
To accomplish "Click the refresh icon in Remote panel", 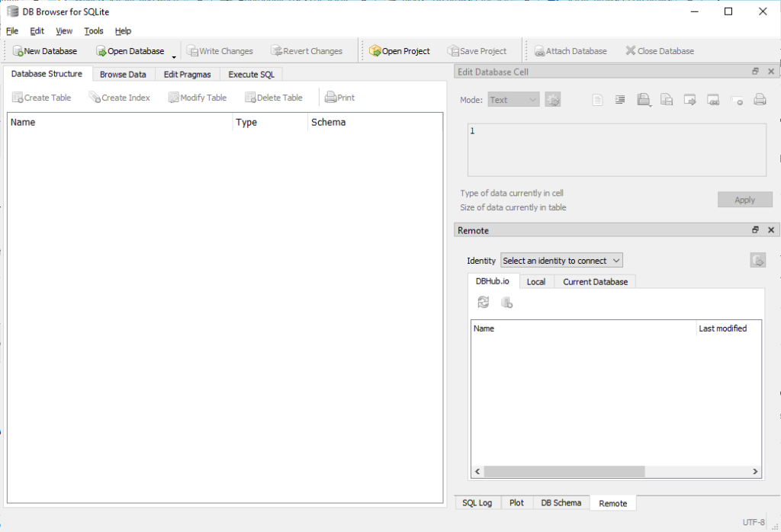I will [x=483, y=302].
